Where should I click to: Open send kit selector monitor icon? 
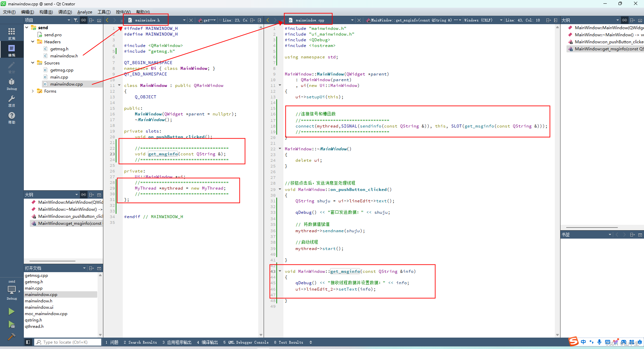coord(12,290)
